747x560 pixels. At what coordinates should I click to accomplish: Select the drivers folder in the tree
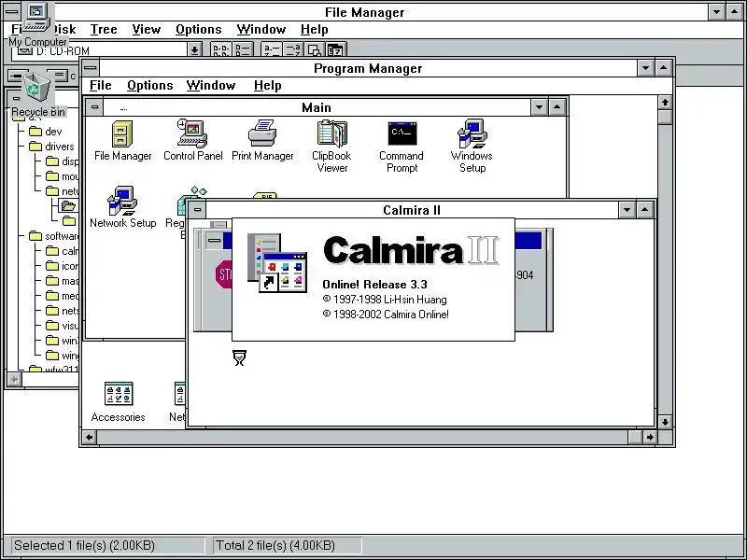click(x=51, y=147)
